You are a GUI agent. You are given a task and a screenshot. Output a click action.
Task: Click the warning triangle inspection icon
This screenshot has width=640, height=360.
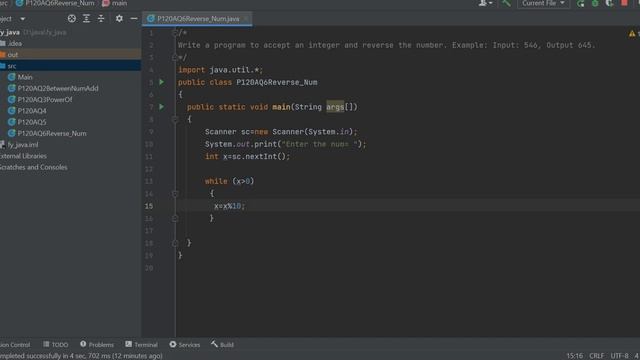click(632, 34)
